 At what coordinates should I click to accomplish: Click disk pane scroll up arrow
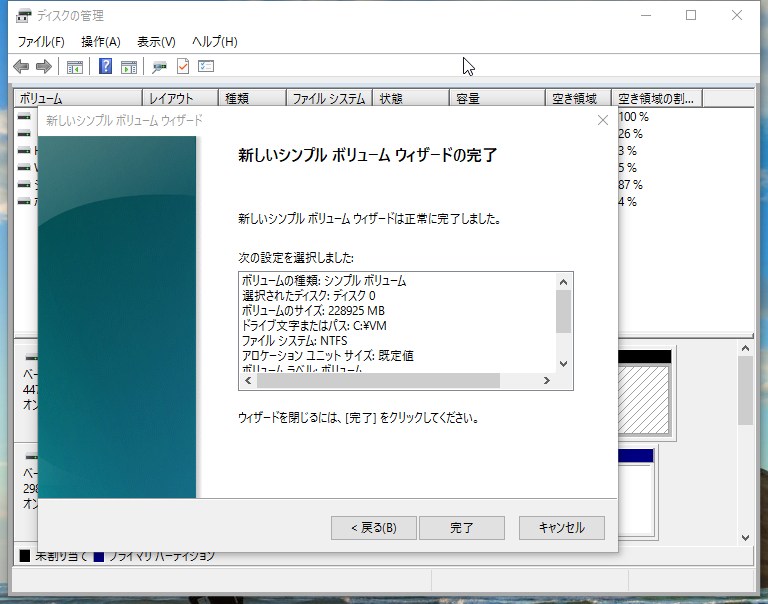click(745, 348)
